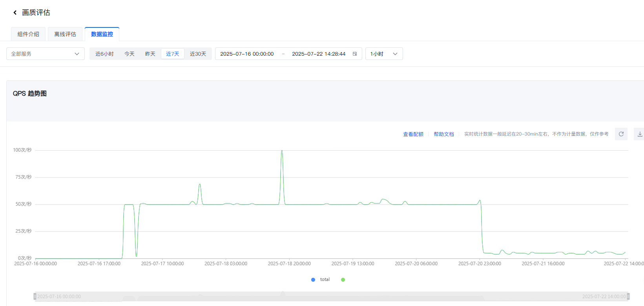Select the 昨天 time range
644x306 pixels.
coord(150,54)
